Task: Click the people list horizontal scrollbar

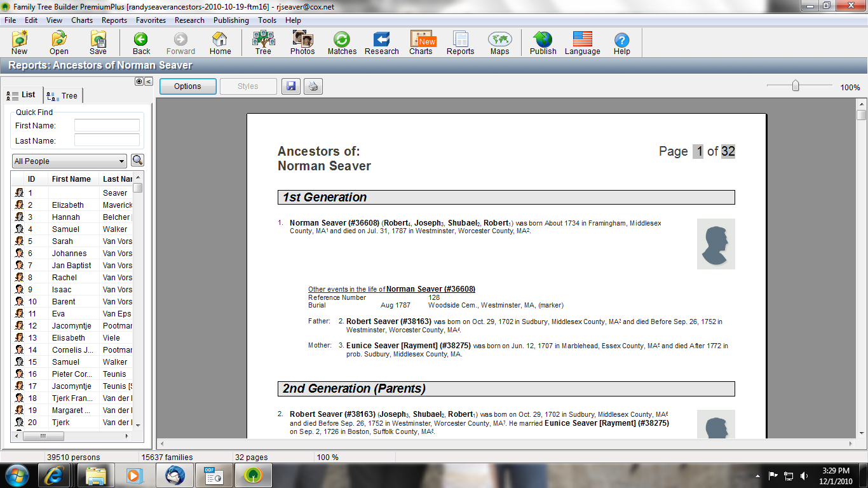Action: (44, 437)
